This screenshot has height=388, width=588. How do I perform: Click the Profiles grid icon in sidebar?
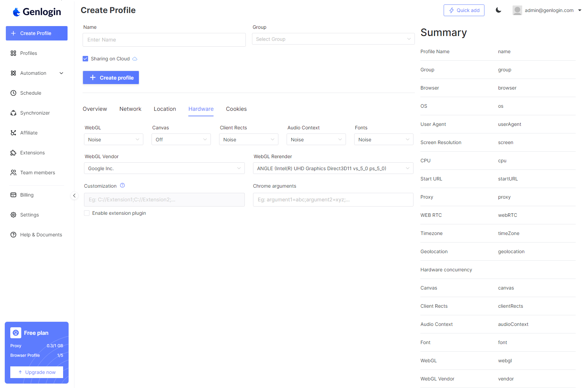(13, 53)
